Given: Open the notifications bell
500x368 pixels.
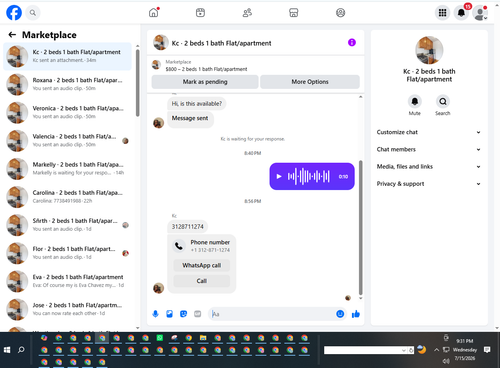Looking at the screenshot, I should click(461, 13).
